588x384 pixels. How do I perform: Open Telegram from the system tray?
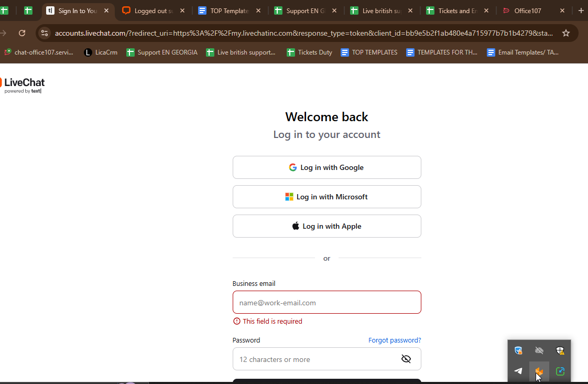click(x=518, y=371)
